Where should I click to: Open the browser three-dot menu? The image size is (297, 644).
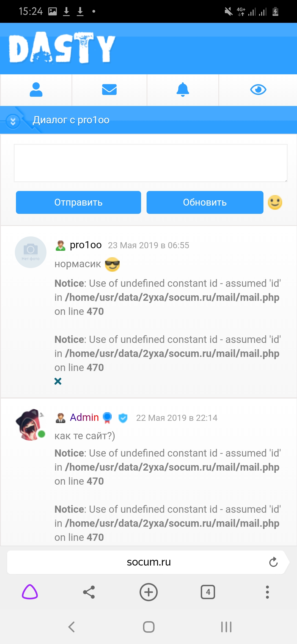point(267,592)
